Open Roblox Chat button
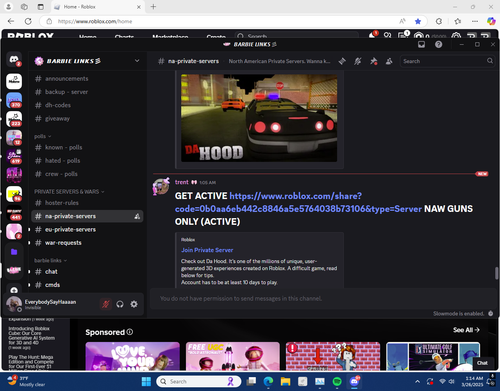This screenshot has height=391, width=500. pyautogui.click(x=482, y=363)
